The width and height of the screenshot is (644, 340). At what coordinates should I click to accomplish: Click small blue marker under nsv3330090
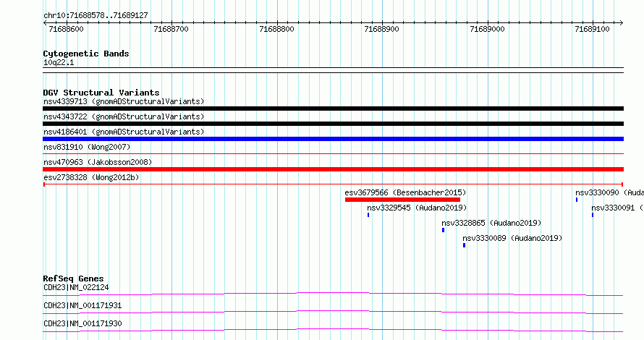pyautogui.click(x=577, y=200)
